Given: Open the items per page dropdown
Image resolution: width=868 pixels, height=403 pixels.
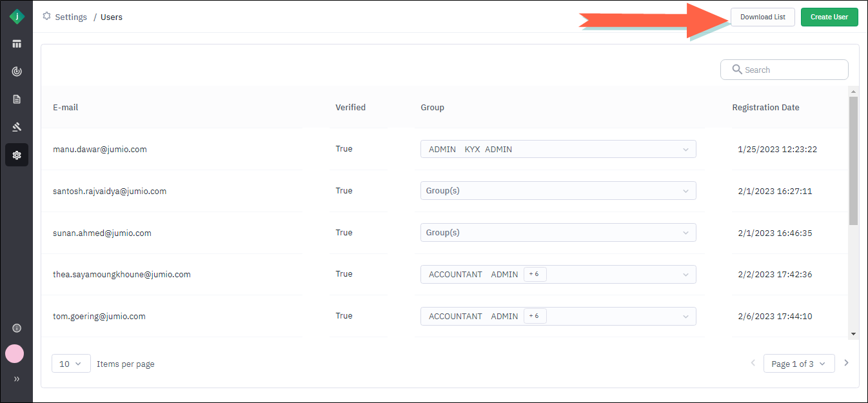Looking at the screenshot, I should point(71,364).
